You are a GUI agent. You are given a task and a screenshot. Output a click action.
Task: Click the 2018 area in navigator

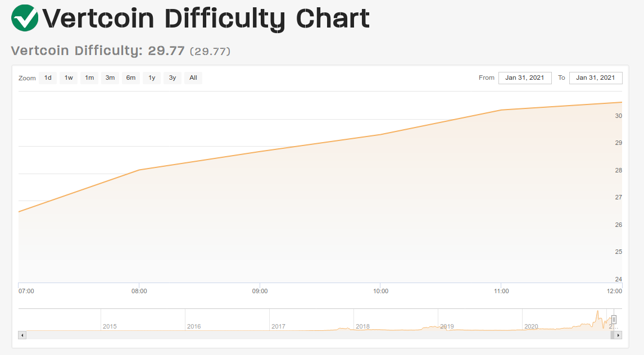click(362, 326)
